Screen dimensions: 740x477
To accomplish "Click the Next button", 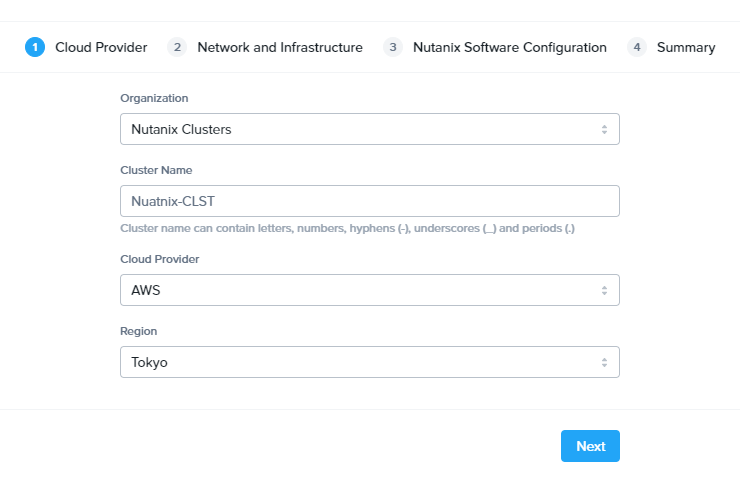I will (590, 446).
